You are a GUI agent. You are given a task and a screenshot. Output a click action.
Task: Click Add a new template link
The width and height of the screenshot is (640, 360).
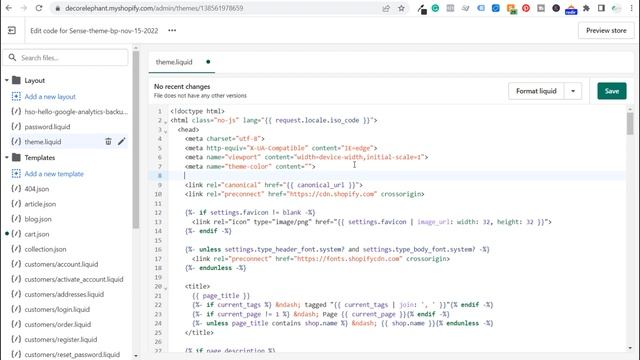point(54,174)
